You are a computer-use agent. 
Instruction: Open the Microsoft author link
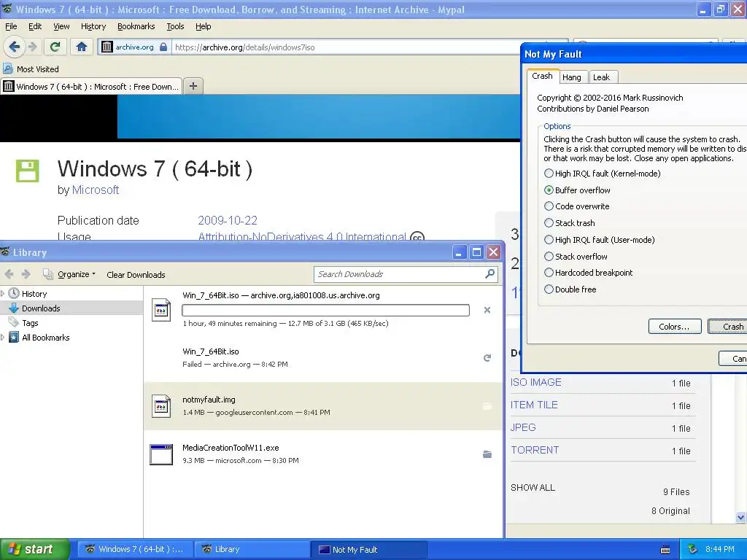96,190
